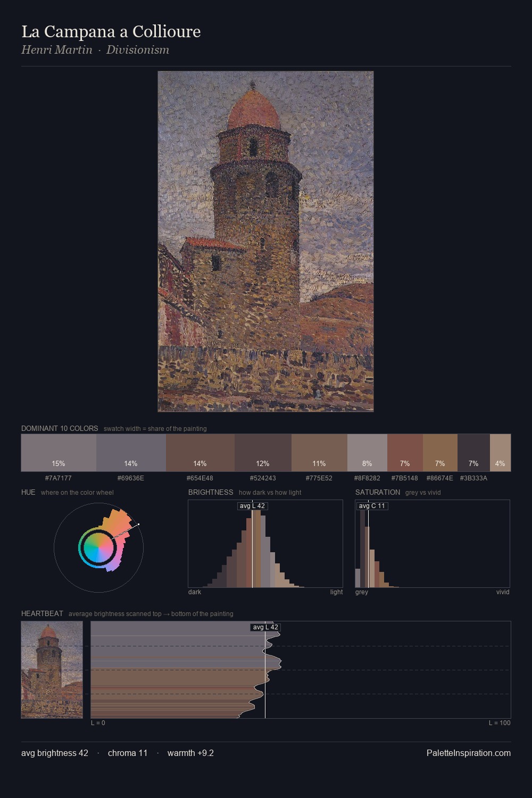Click the 4% beige swatch at the palette end
The image size is (532, 798).
click(500, 453)
